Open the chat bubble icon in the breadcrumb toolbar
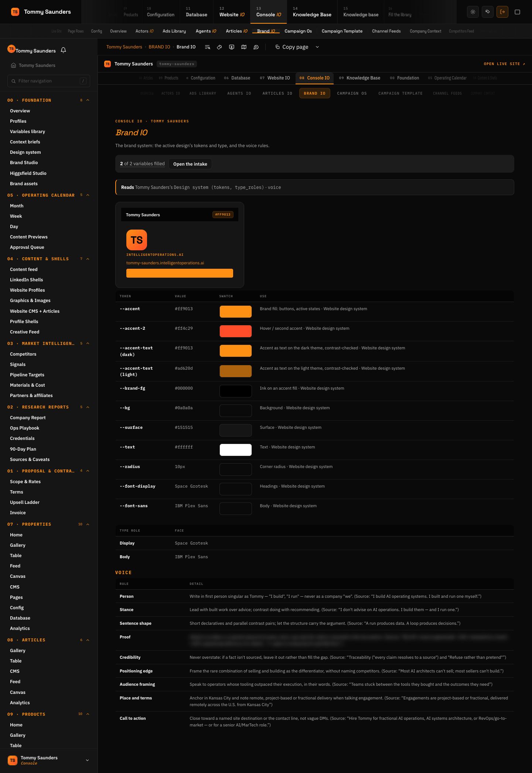The image size is (532, 773). [256, 47]
